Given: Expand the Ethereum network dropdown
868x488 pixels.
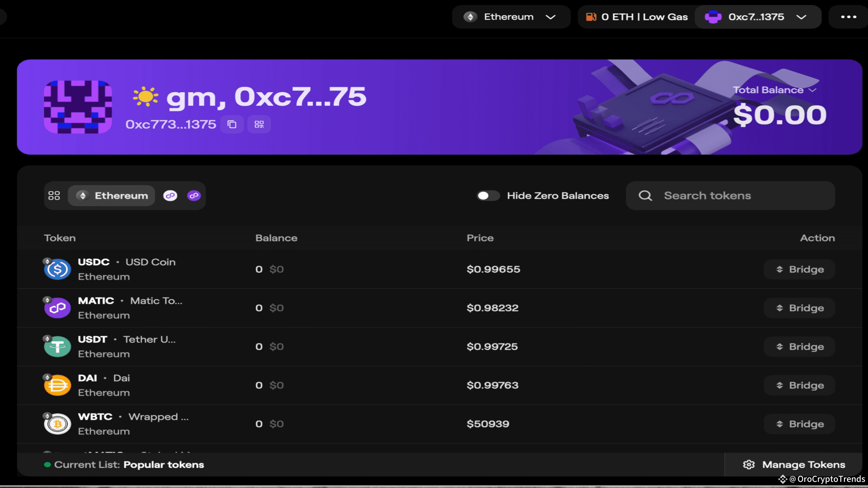Looking at the screenshot, I should 511,17.
